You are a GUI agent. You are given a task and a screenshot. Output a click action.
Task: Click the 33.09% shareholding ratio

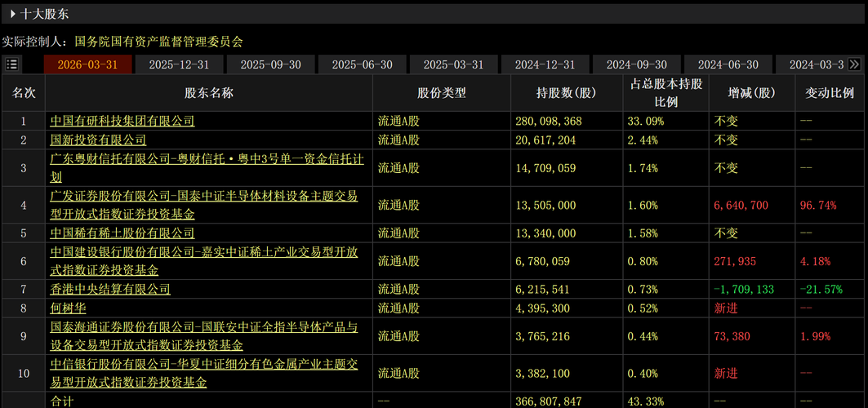[645, 121]
